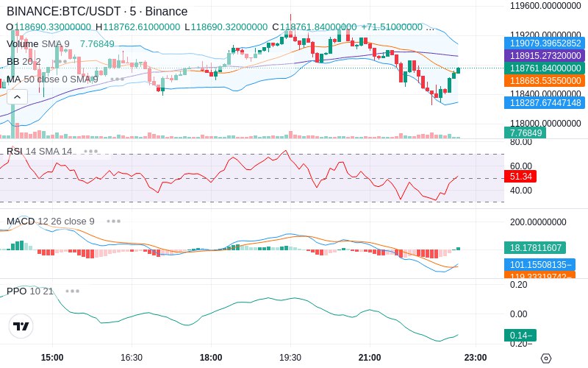Click the RSI 80.00 scale label

[x=521, y=142]
